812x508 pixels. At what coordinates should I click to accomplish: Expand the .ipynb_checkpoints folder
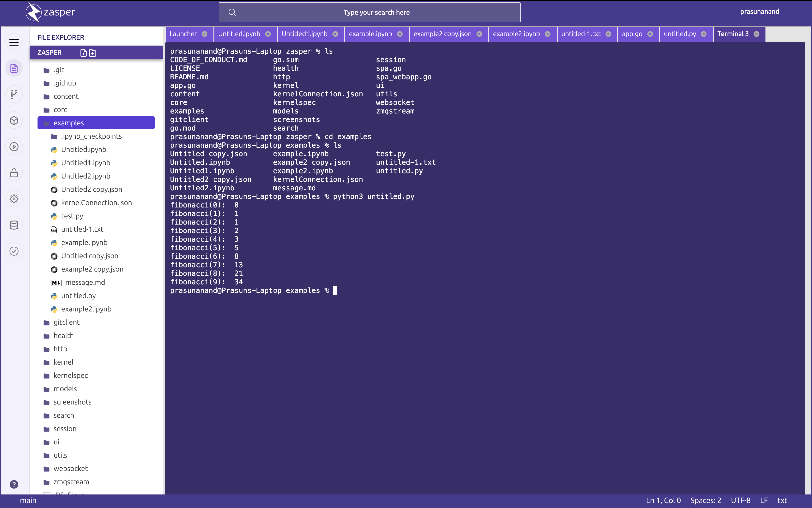coord(91,136)
